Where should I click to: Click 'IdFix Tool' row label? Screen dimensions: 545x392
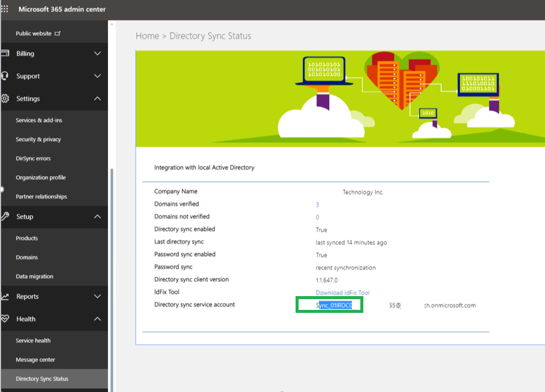167,292
